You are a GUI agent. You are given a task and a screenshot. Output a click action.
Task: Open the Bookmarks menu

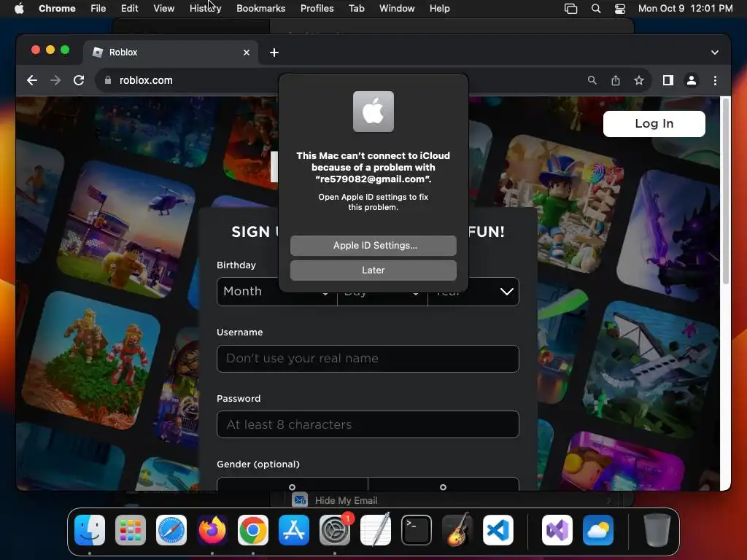[x=260, y=8]
